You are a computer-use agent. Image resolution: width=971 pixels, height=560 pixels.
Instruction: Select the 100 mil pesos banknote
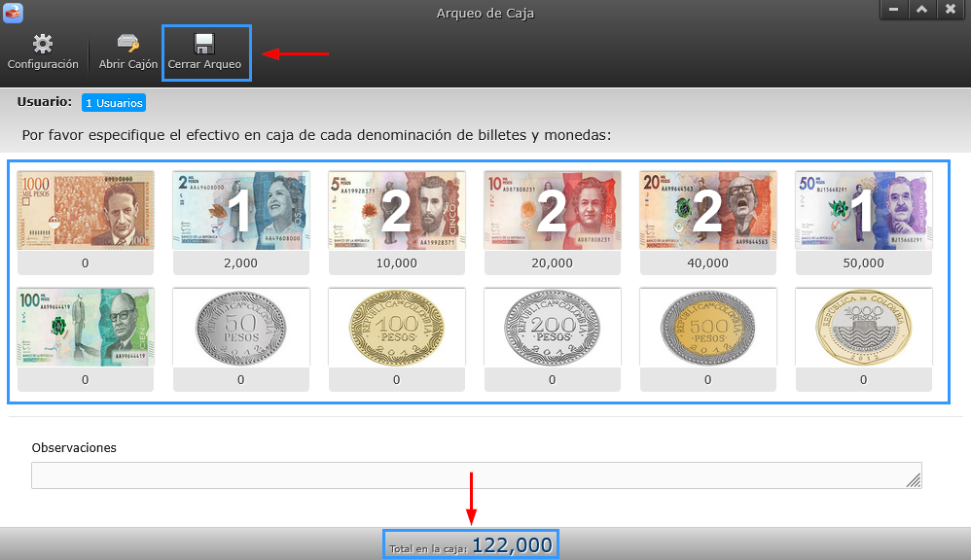click(x=86, y=327)
